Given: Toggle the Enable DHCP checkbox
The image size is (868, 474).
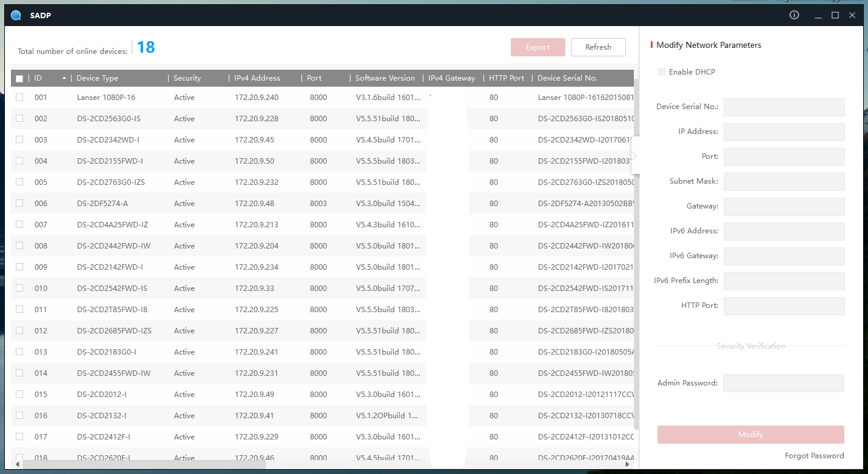Looking at the screenshot, I should (x=662, y=72).
